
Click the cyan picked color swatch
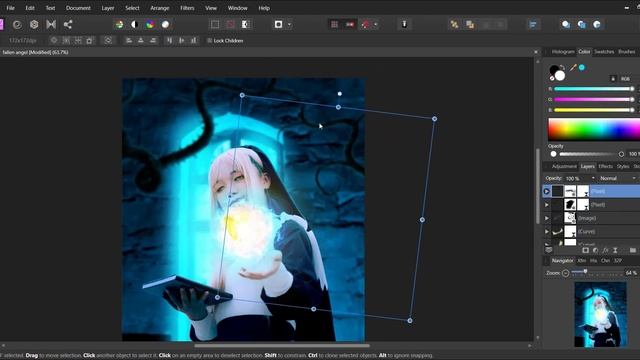point(582,67)
